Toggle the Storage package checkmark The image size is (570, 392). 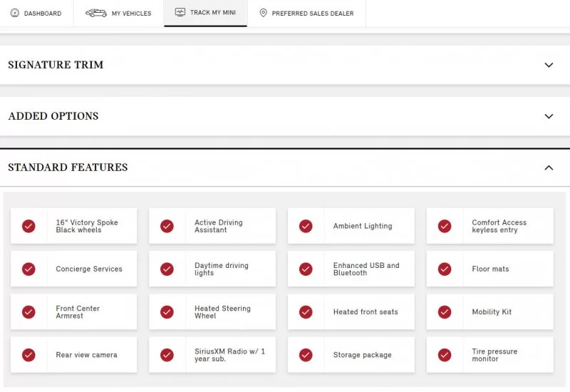pyautogui.click(x=306, y=355)
